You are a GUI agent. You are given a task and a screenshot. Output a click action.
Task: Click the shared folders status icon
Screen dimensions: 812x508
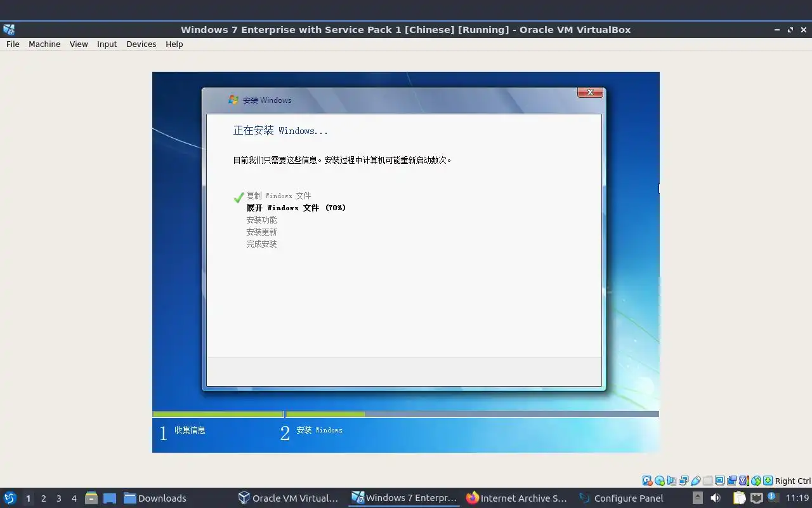707,481
